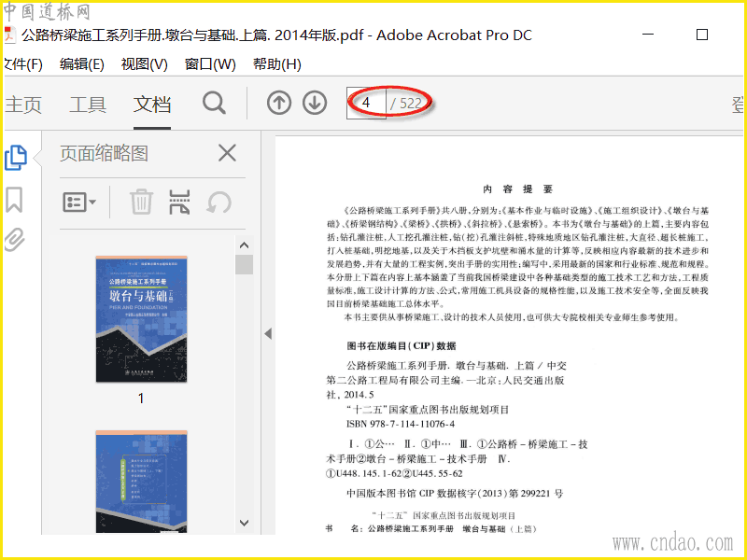The image size is (747, 560).
Task: Open the 文件(F) menu
Action: pyautogui.click(x=22, y=63)
